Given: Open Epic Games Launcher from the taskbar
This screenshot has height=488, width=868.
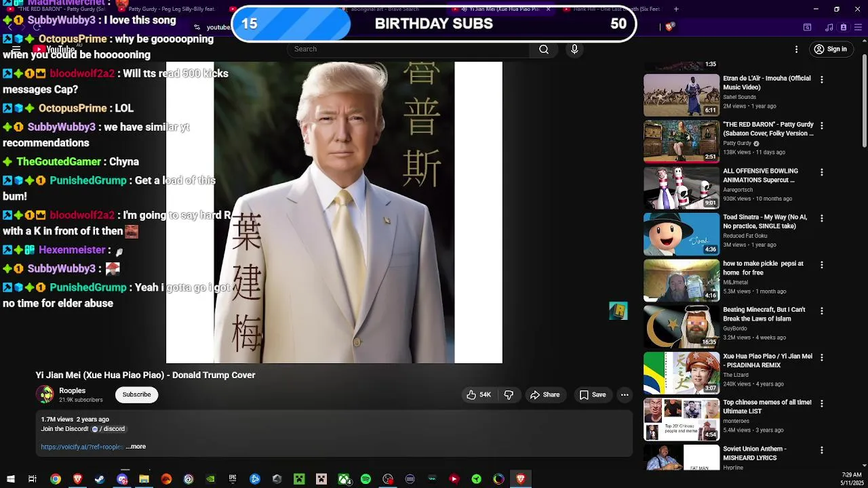Looking at the screenshot, I should click(x=233, y=479).
